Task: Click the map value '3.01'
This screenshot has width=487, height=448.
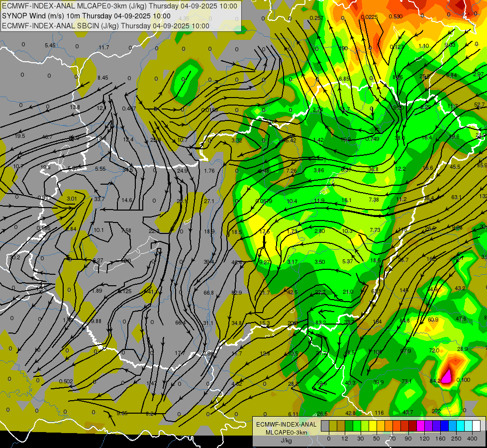Action: point(72,199)
